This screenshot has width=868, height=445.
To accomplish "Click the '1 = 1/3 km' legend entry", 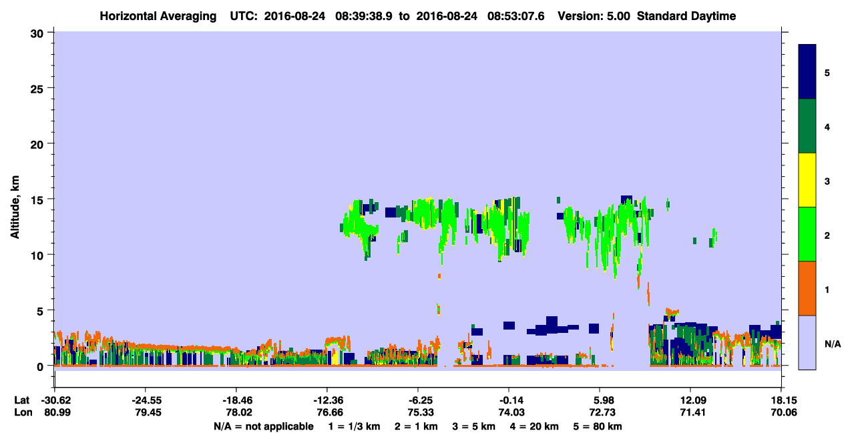I will click(356, 426).
